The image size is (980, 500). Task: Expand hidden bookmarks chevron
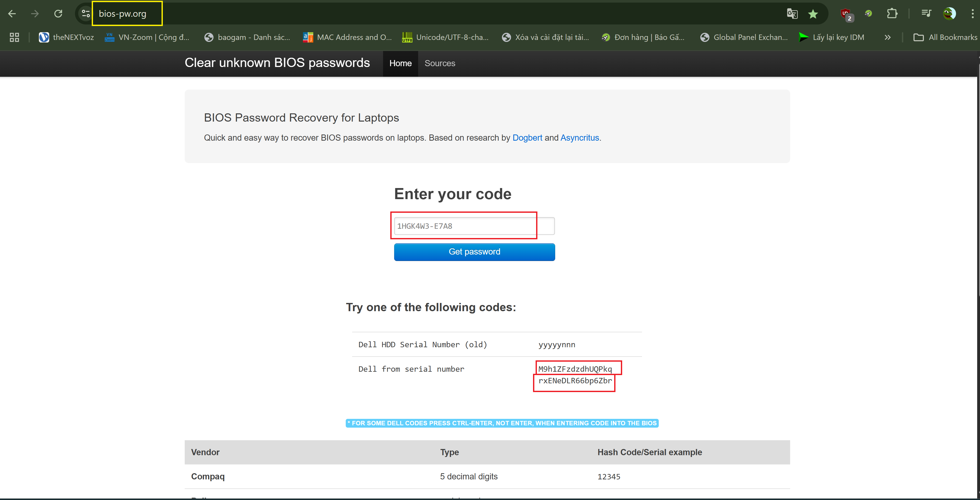coord(887,37)
